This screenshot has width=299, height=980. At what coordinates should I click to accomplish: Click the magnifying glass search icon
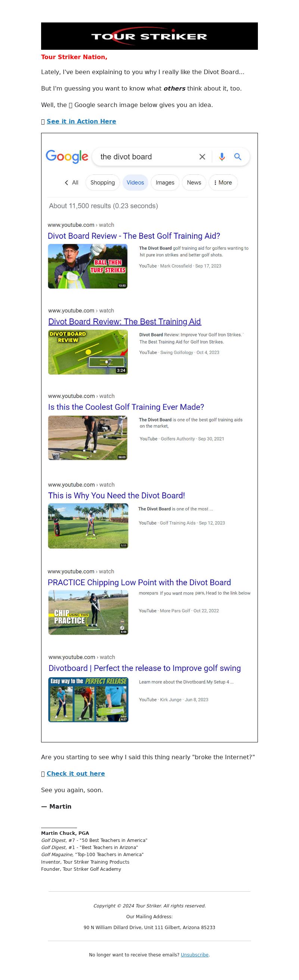tap(238, 157)
